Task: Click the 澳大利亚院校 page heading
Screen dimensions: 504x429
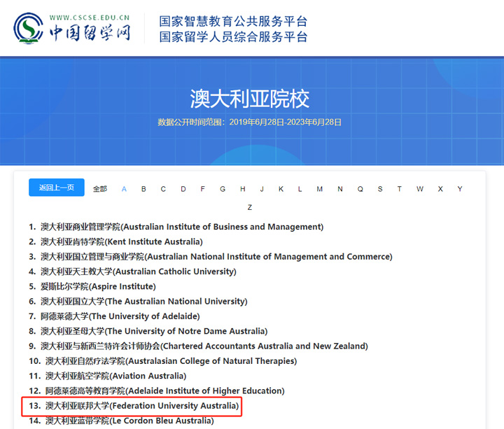Action: click(x=250, y=99)
